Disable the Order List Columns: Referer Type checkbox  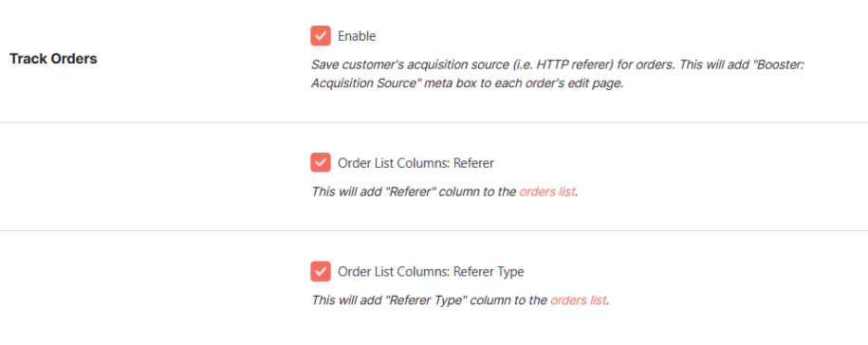pos(321,271)
